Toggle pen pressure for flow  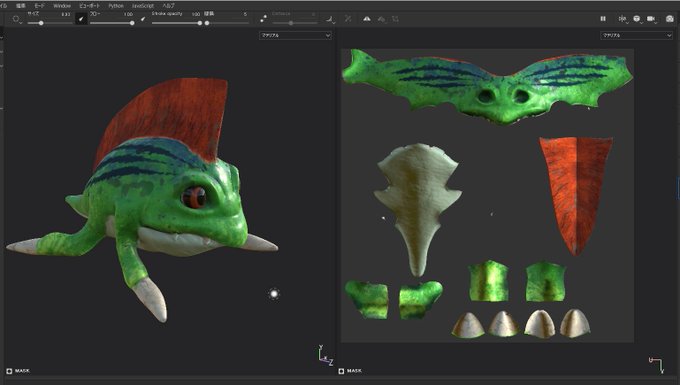click(x=143, y=19)
